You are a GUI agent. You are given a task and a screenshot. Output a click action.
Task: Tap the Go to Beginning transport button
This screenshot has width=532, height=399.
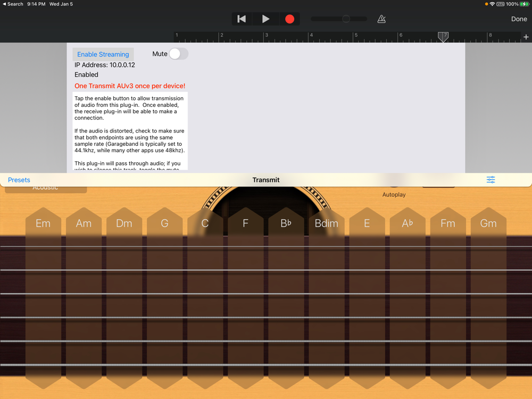click(x=242, y=19)
